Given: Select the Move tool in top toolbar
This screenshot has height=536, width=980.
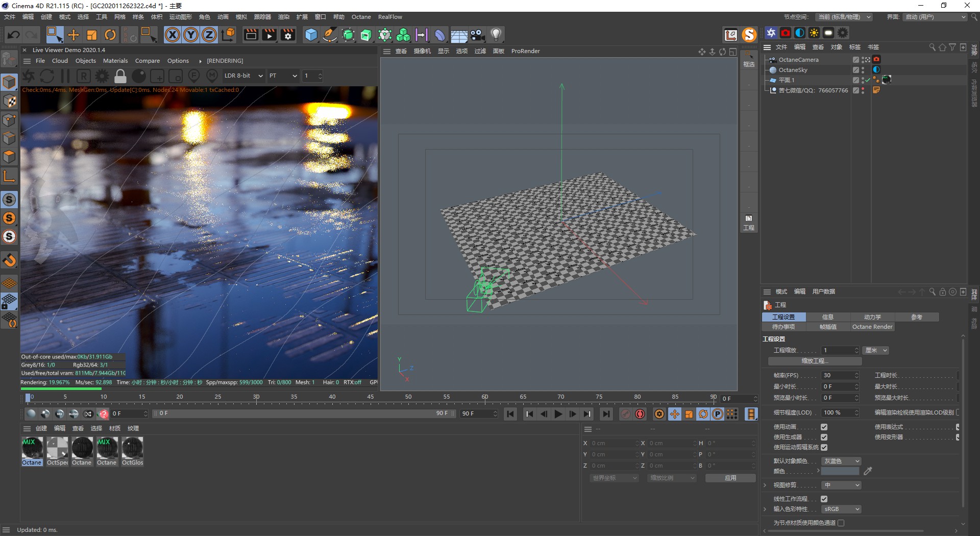Looking at the screenshot, I should click(73, 35).
